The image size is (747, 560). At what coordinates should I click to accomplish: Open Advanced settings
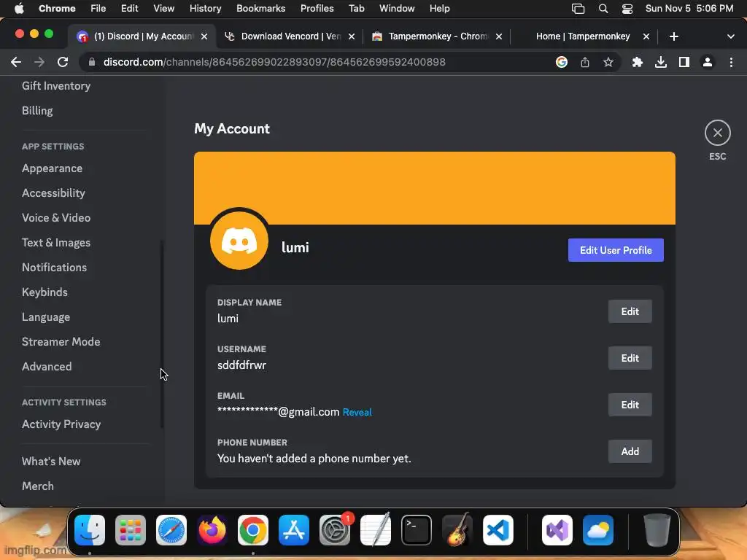tap(47, 366)
